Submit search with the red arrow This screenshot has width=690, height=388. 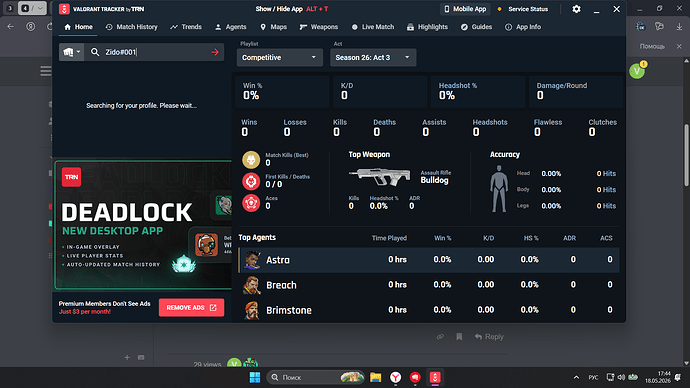tap(215, 52)
